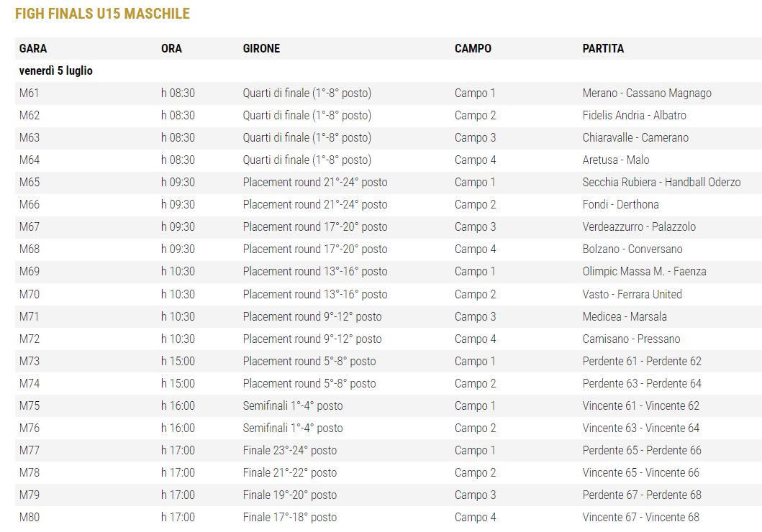Click Quarti di finale cell in M61 row

pos(307,93)
